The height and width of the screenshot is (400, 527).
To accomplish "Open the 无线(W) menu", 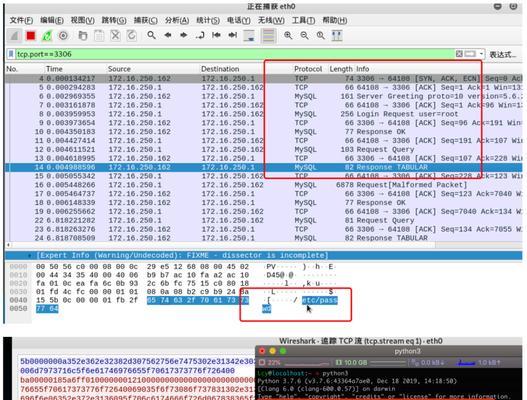I will click(271, 20).
